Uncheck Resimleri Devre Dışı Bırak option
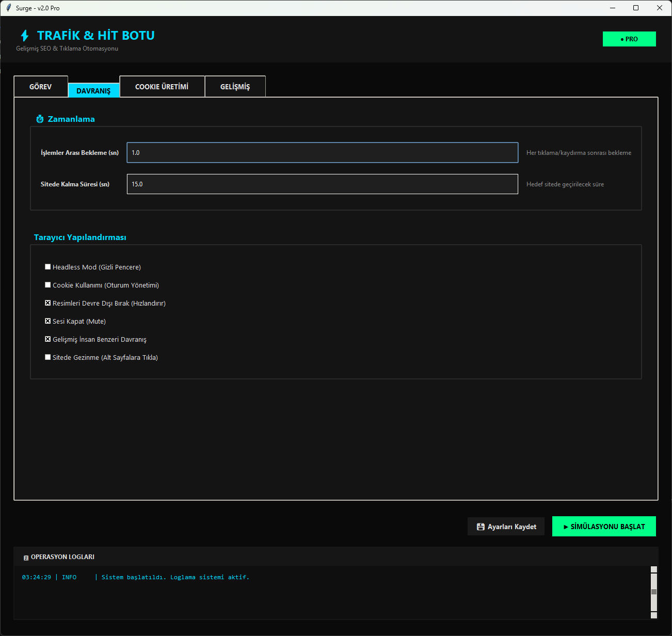672x636 pixels. click(x=48, y=303)
